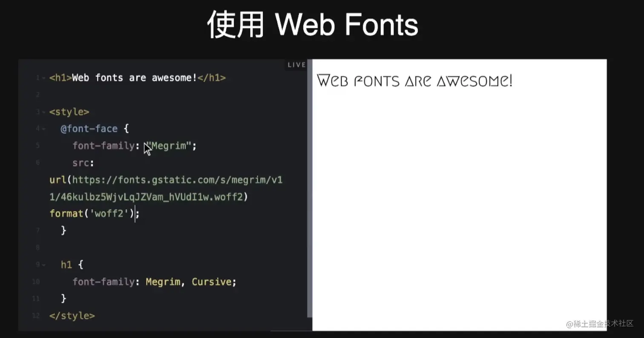This screenshot has height=338, width=644.
Task: Click line number 10 in the gutter
Action: [x=36, y=282]
